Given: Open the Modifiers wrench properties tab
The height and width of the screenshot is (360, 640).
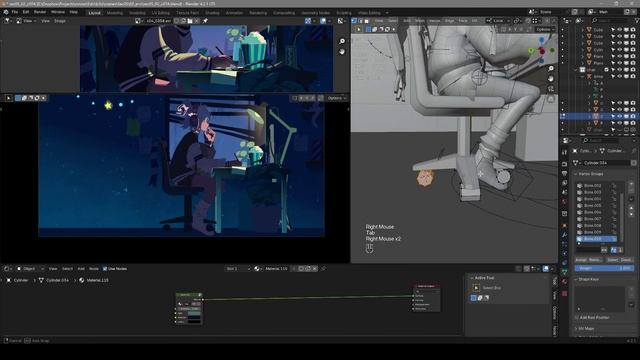Looking at the screenshot, I should tap(564, 235).
